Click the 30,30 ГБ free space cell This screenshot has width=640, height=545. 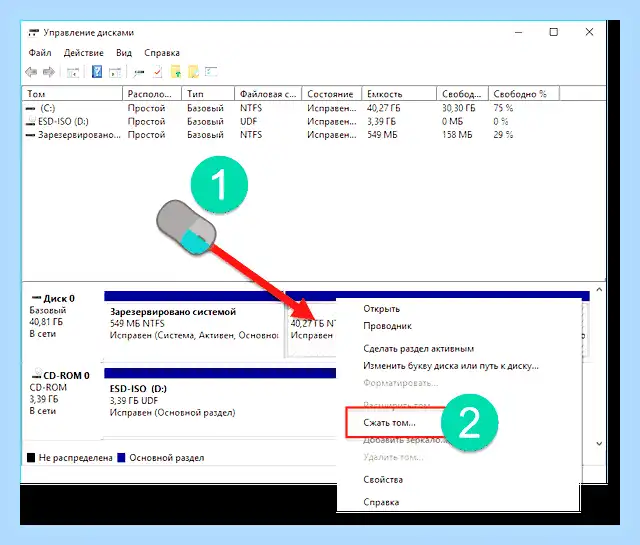pyautogui.click(x=458, y=108)
